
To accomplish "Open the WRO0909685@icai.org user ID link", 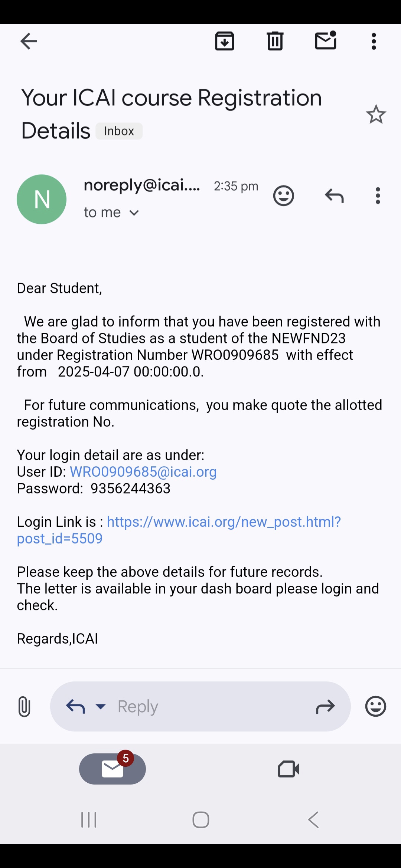I will (x=143, y=472).
